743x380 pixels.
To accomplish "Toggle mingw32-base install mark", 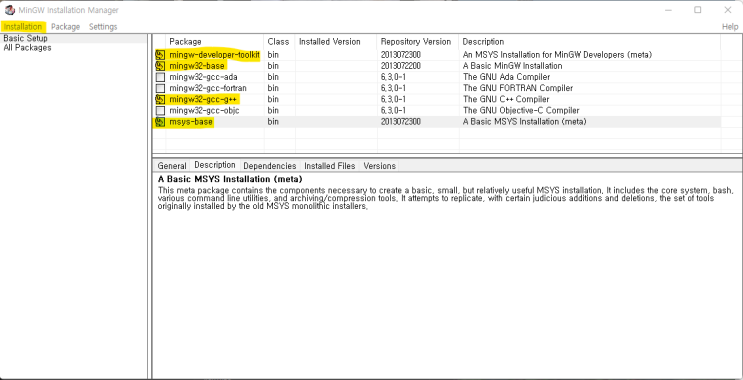I will tap(160, 66).
